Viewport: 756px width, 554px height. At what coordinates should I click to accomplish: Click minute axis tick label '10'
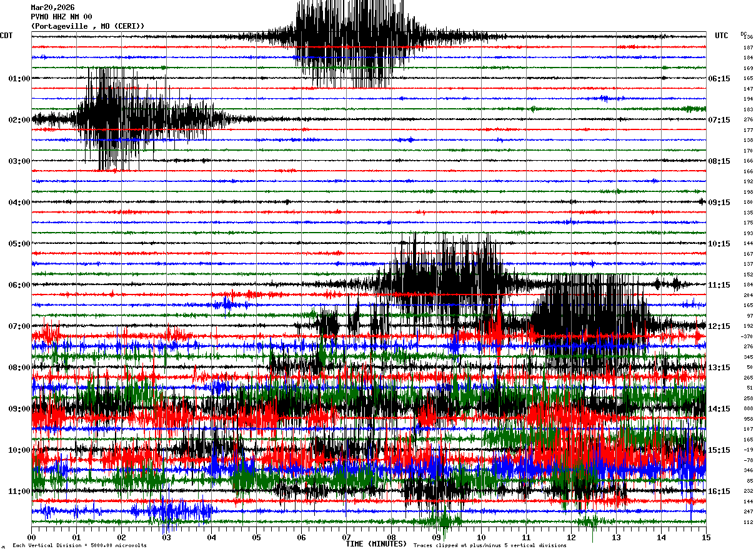pyautogui.click(x=481, y=537)
